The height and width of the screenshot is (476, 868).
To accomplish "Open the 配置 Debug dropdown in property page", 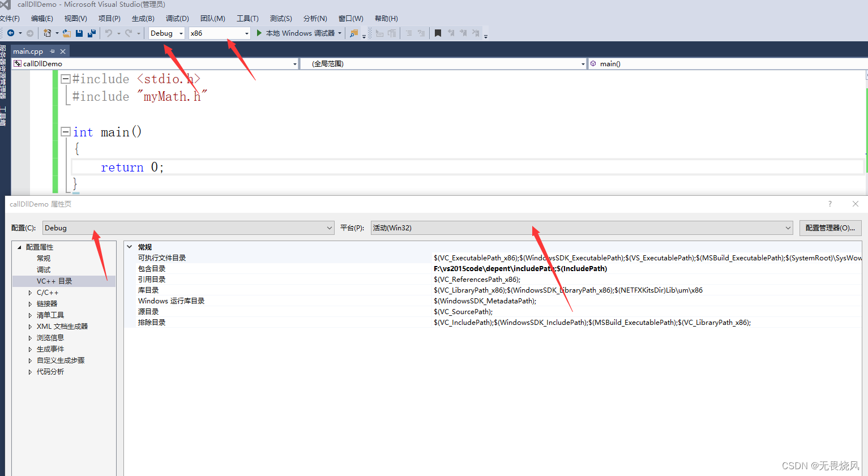I will 189,228.
